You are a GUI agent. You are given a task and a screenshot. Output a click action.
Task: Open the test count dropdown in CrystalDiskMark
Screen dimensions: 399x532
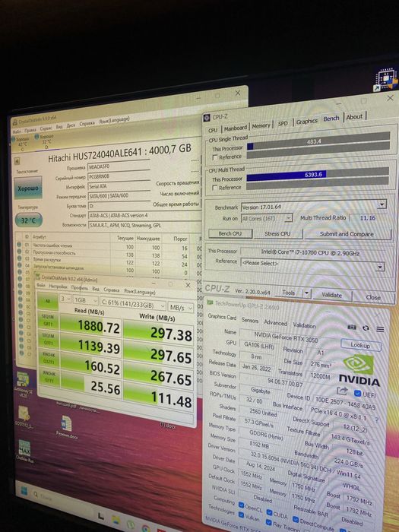[65, 299]
